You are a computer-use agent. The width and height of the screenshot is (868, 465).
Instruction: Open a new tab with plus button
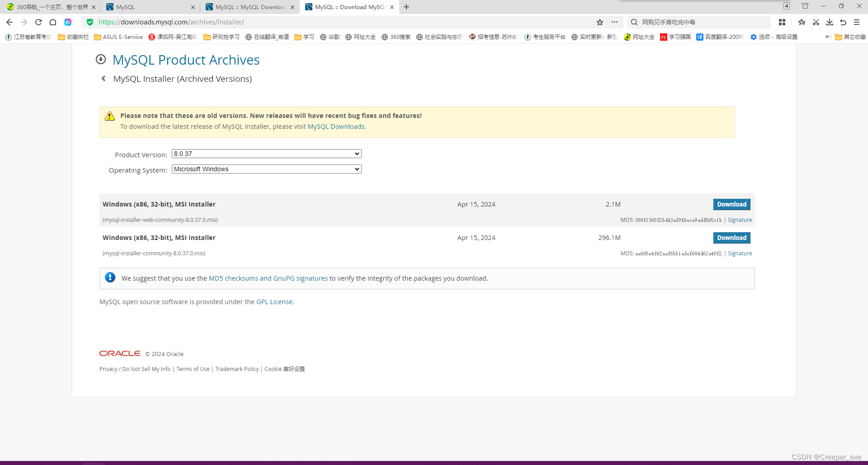[406, 7]
